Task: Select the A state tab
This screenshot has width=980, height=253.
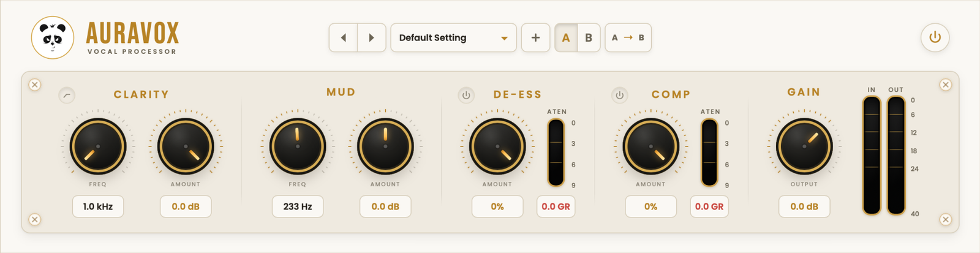Action: (x=566, y=37)
